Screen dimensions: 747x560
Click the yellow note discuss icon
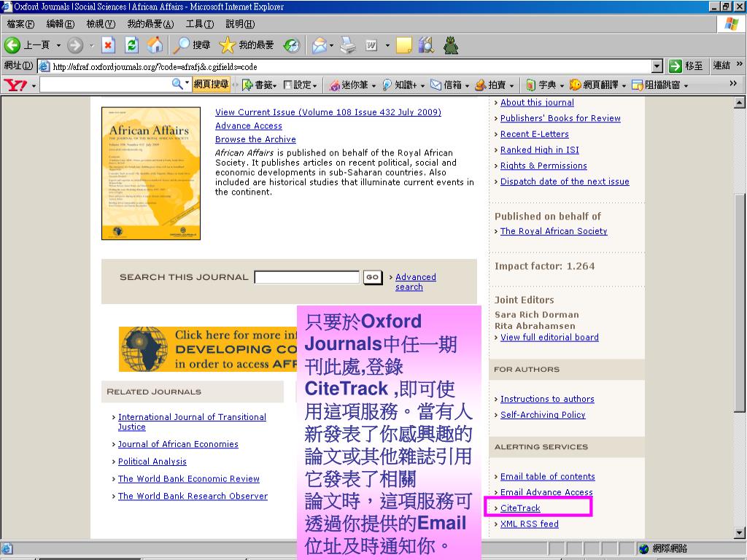(x=403, y=45)
